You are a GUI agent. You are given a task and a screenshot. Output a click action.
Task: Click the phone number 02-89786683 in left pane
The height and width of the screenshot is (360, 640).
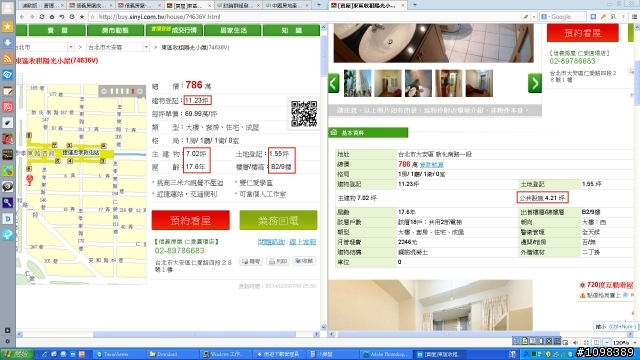179,251
